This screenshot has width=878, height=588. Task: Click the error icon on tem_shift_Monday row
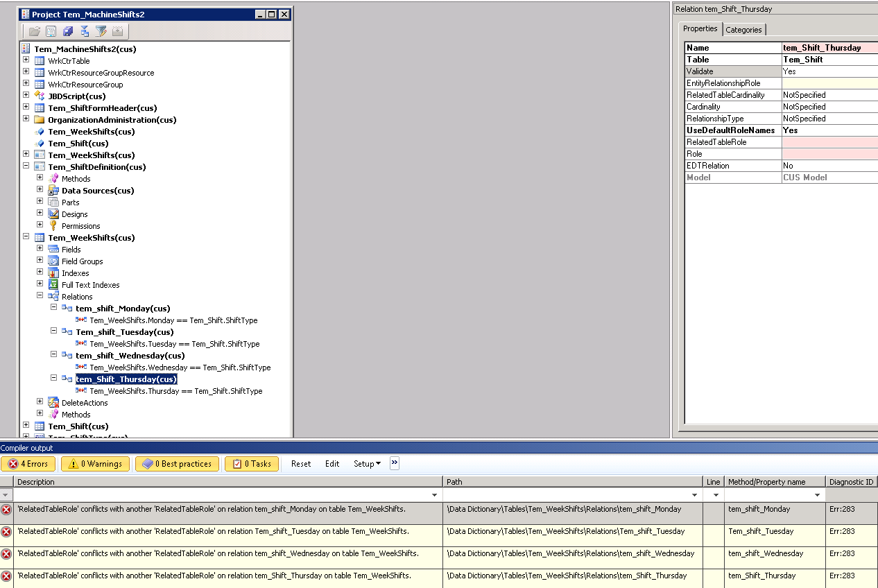pyautogui.click(x=6, y=510)
